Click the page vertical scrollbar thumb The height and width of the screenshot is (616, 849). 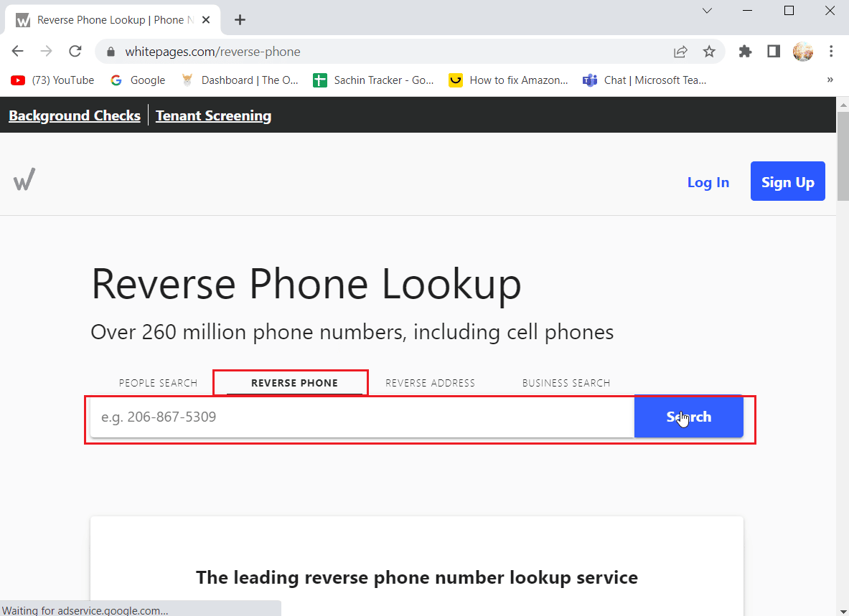843,157
